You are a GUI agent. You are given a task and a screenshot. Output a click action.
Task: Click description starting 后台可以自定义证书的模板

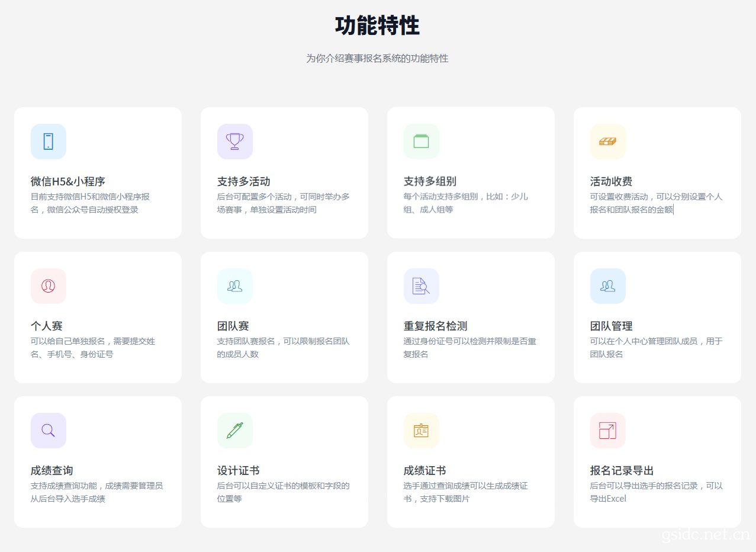pos(284,492)
